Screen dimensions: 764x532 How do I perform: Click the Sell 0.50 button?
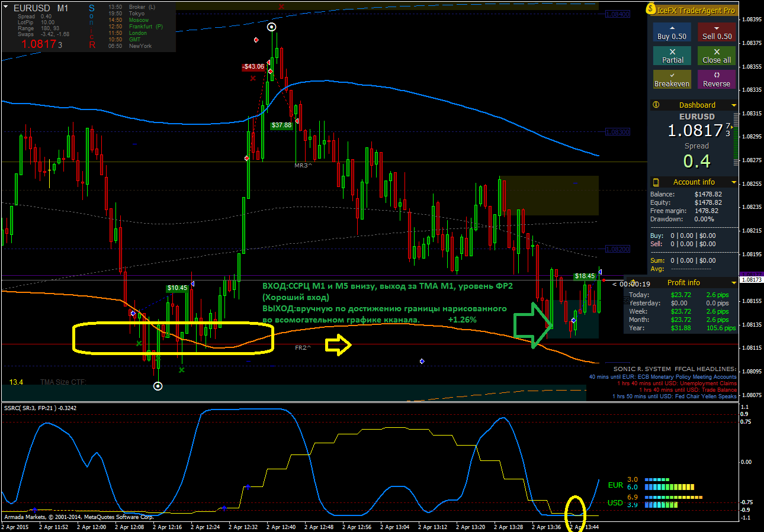coord(717,32)
